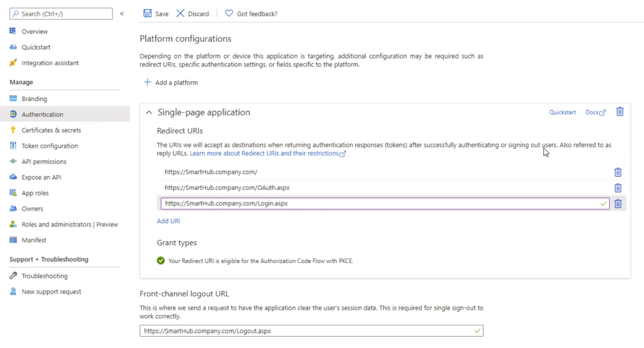Collapse the Single-page application section
The width and height of the screenshot is (644, 348).
pos(149,113)
